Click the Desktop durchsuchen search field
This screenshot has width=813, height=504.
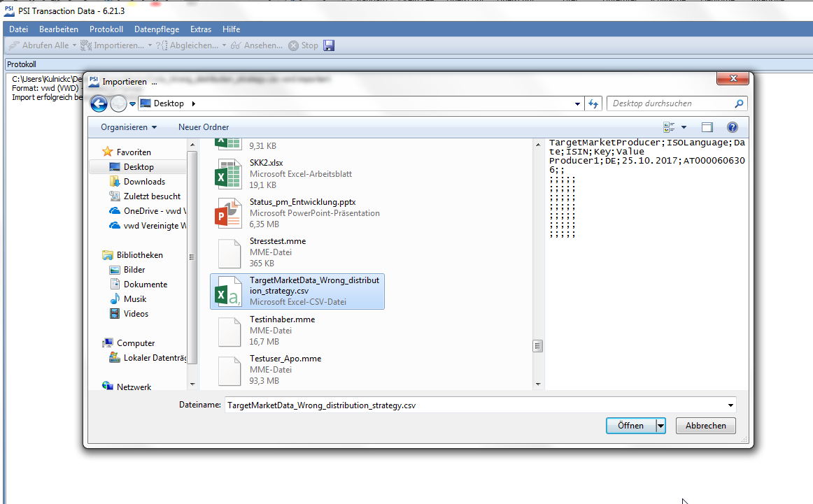tap(670, 103)
